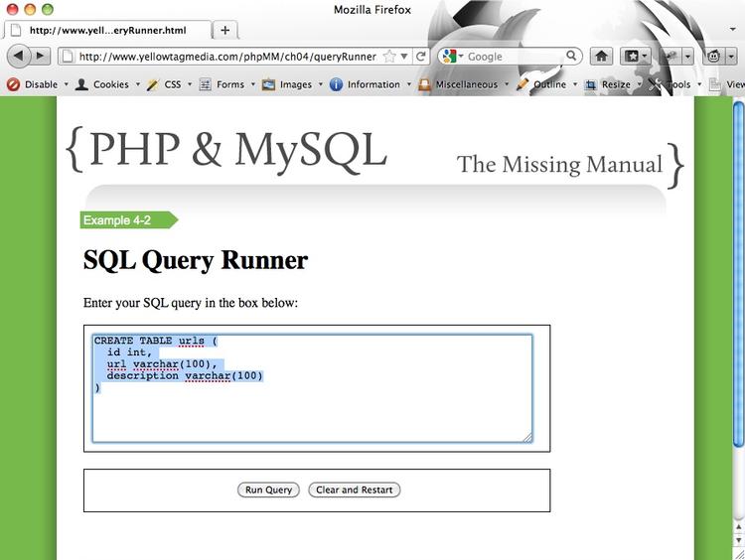This screenshot has width=745, height=560.
Task: Go back with the browser back arrow
Action: [x=19, y=56]
